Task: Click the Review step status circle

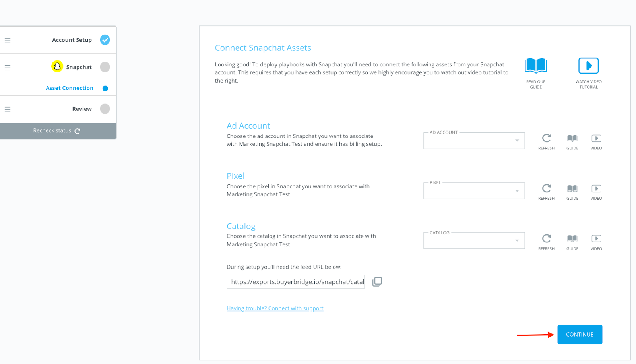Action: pyautogui.click(x=105, y=109)
